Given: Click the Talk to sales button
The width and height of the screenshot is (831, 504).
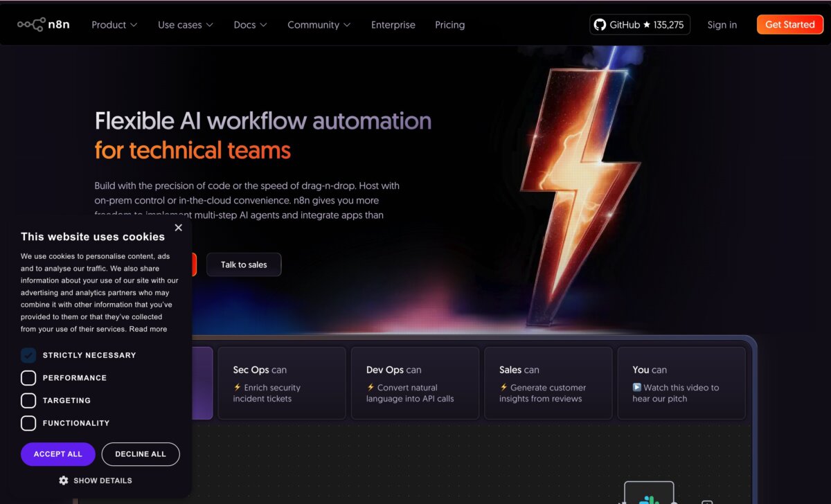Looking at the screenshot, I should (x=244, y=264).
